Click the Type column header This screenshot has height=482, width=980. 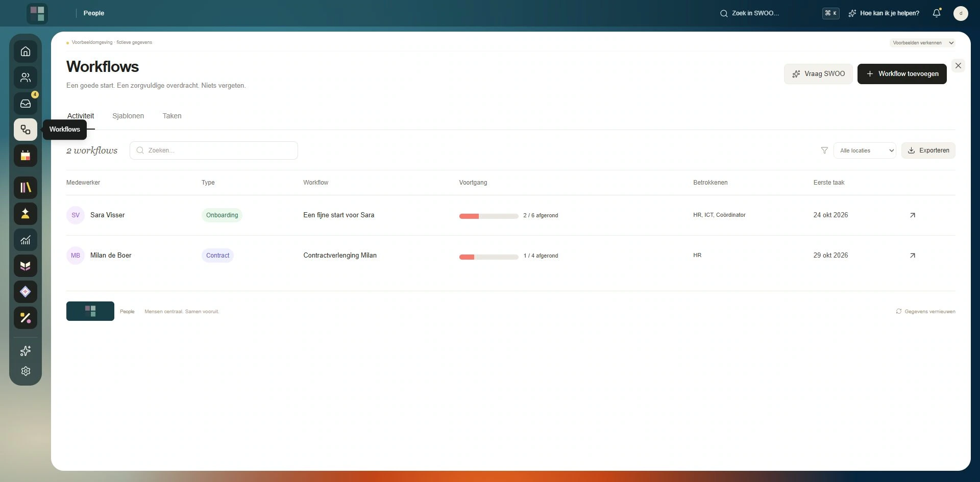pyautogui.click(x=208, y=183)
